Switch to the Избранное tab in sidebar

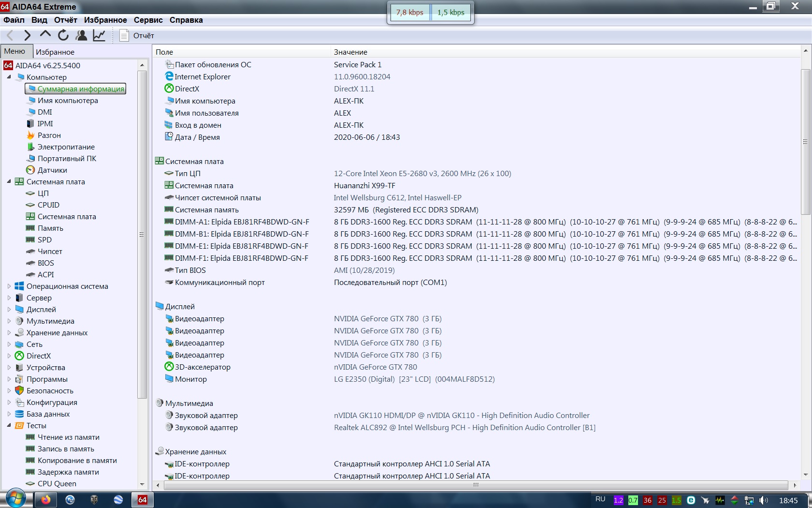pos(55,52)
